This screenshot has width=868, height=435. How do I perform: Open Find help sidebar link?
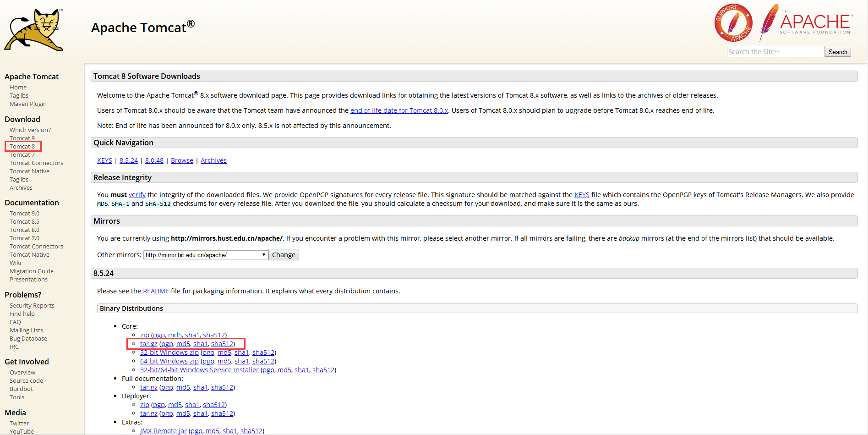click(22, 314)
